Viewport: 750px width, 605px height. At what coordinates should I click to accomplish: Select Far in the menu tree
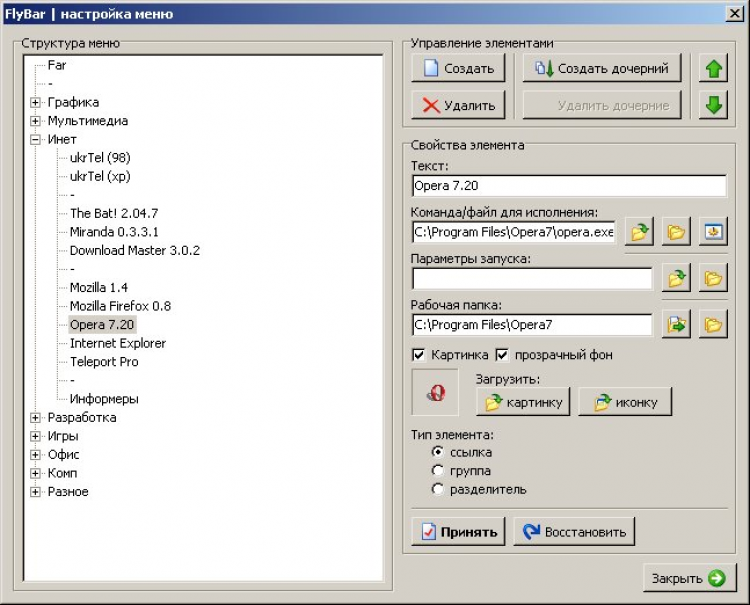[x=56, y=65]
